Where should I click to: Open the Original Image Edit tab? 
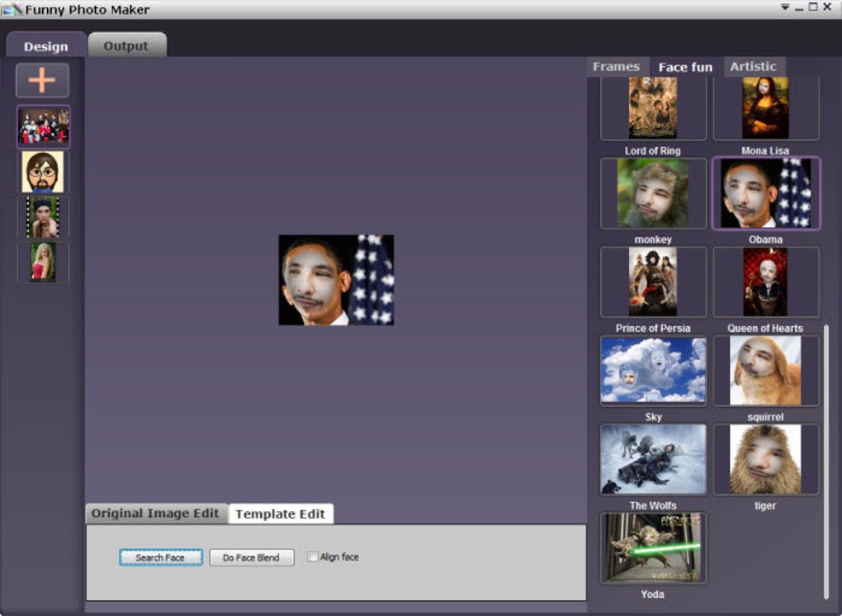(x=155, y=514)
